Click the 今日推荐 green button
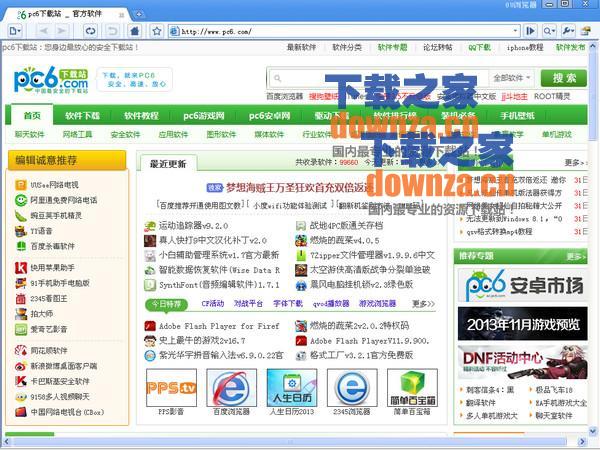This screenshot has height=450, width=600. pyautogui.click(x=166, y=305)
